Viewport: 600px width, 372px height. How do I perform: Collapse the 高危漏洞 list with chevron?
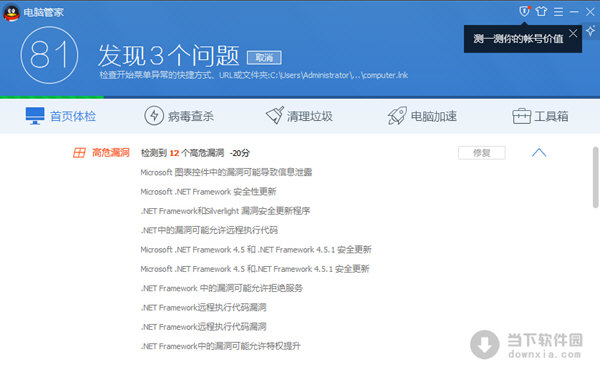(539, 153)
